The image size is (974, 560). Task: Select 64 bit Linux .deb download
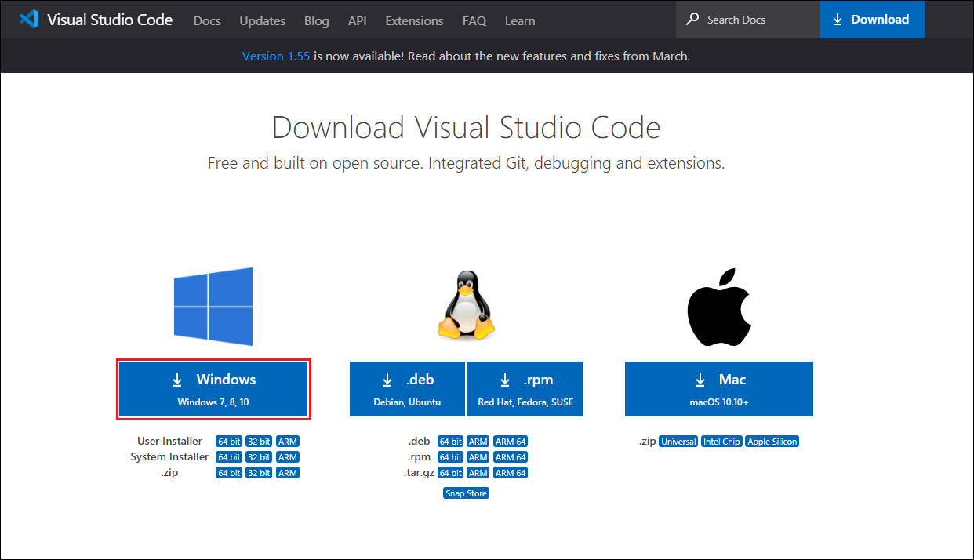pyautogui.click(x=451, y=442)
